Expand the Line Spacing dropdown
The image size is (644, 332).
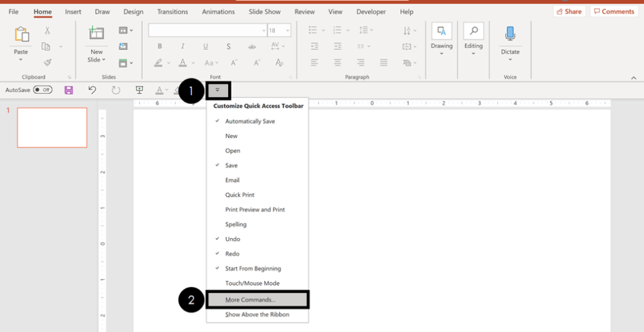(x=371, y=30)
